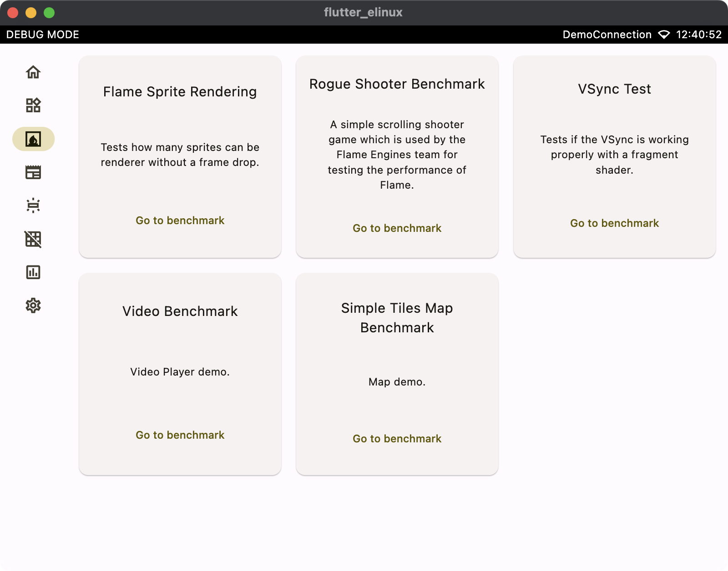Open the bar chart sidebar icon
The image size is (728, 571).
coord(33,272)
